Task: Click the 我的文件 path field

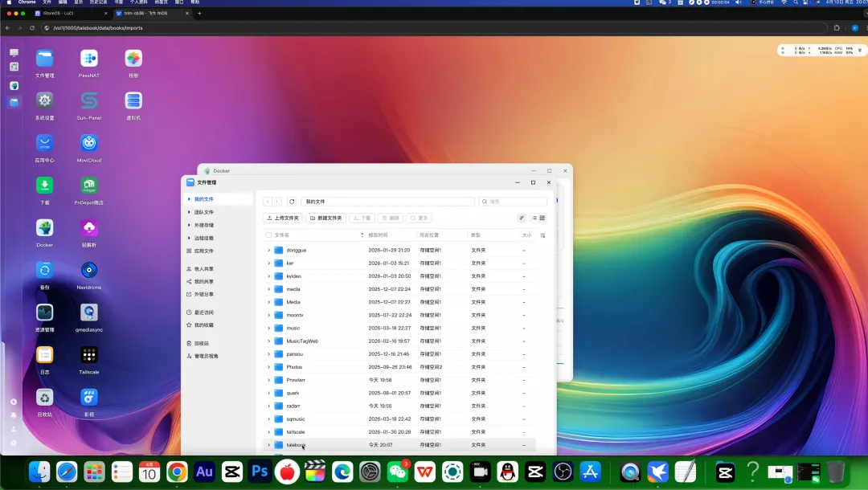Action: (387, 202)
